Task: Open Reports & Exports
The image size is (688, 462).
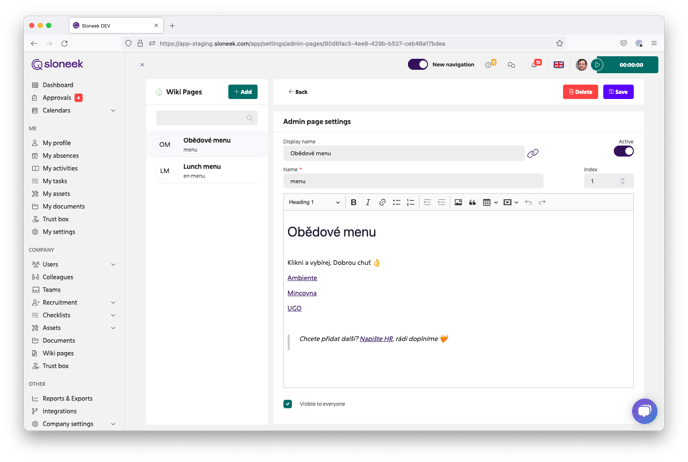Action: point(67,398)
